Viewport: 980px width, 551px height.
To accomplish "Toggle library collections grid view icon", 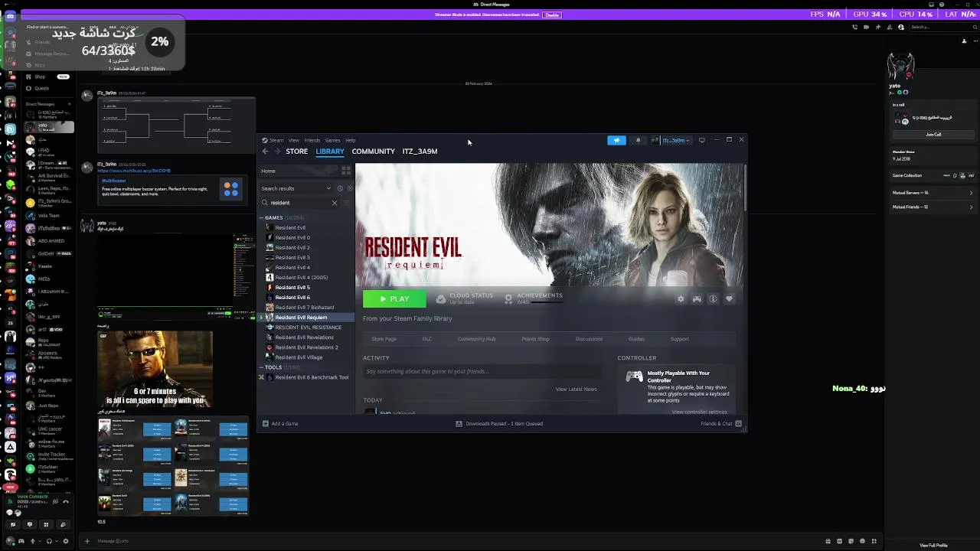I will click(346, 171).
